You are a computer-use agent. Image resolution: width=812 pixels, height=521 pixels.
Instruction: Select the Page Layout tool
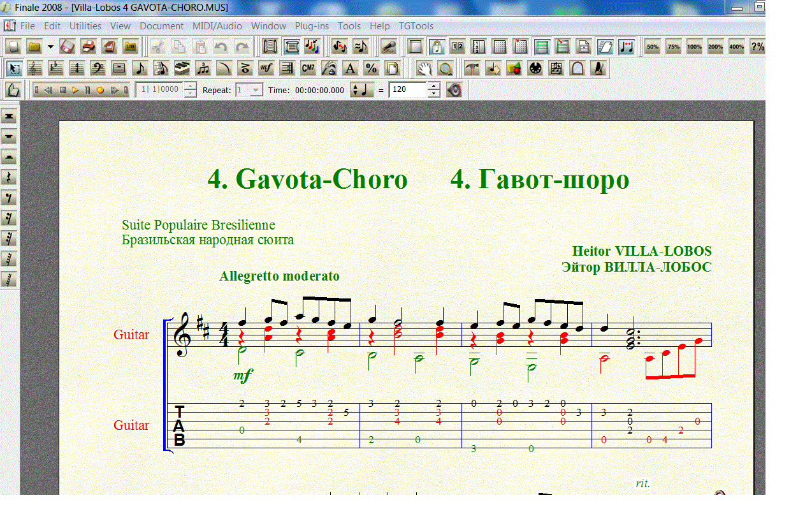coord(392,68)
